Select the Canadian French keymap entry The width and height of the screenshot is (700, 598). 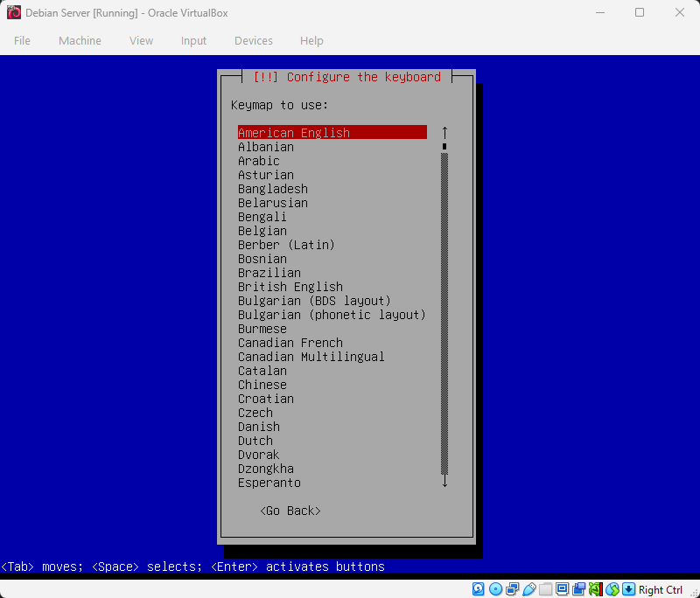point(290,343)
